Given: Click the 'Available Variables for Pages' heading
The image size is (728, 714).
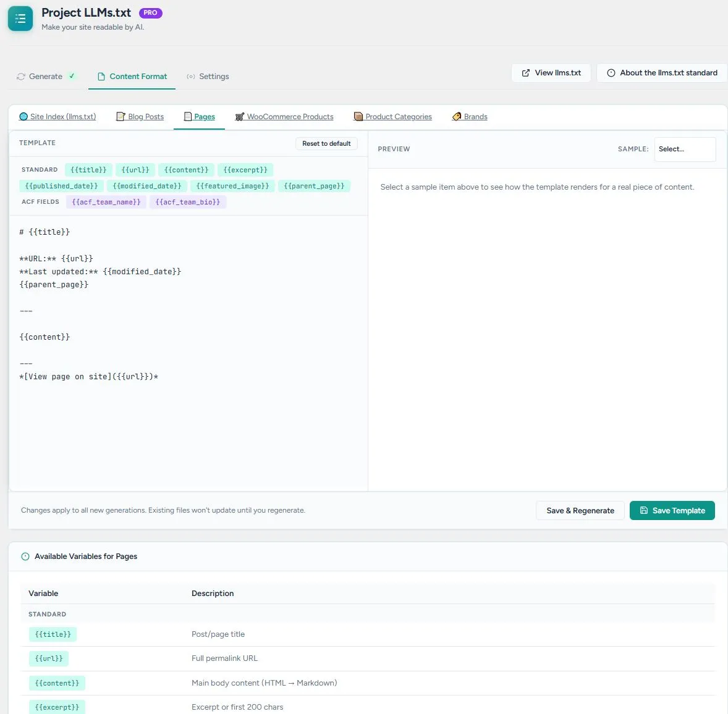Looking at the screenshot, I should point(86,556).
